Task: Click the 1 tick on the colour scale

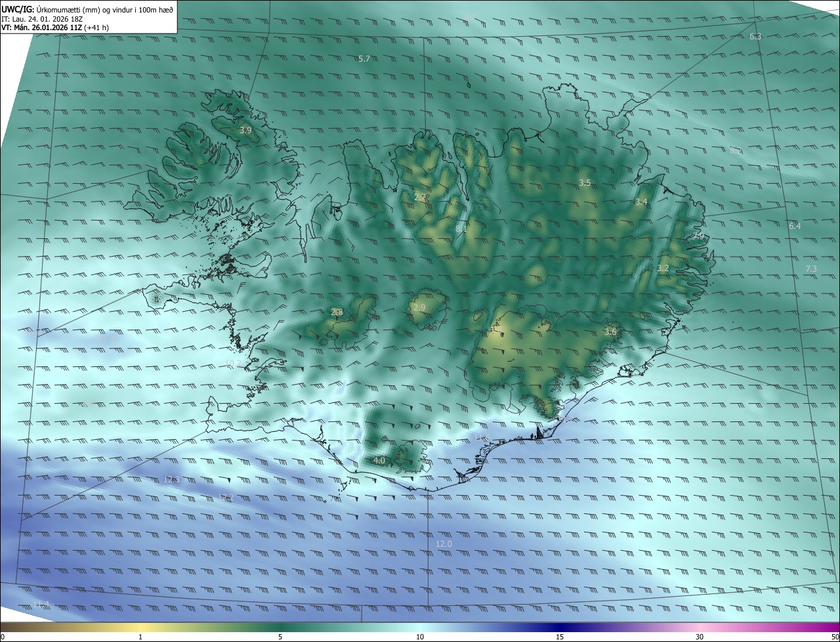Action: click(140, 637)
